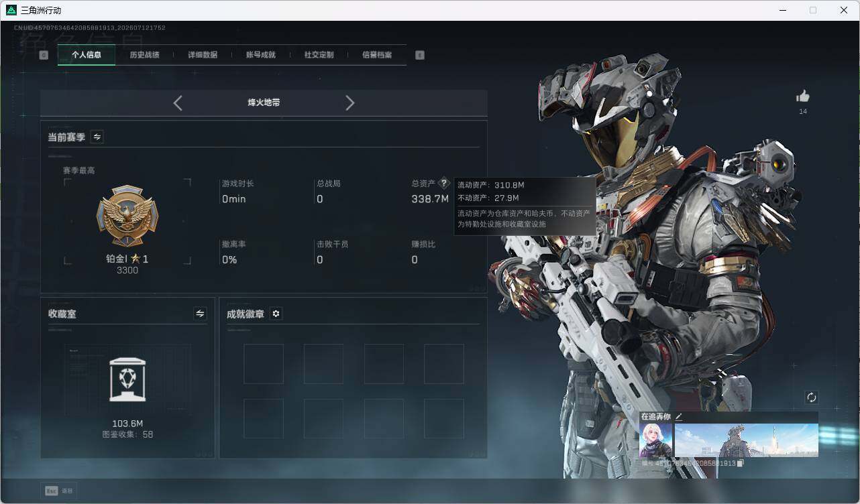
Task: Click the 游戏时长 0min stat
Action: click(x=238, y=192)
